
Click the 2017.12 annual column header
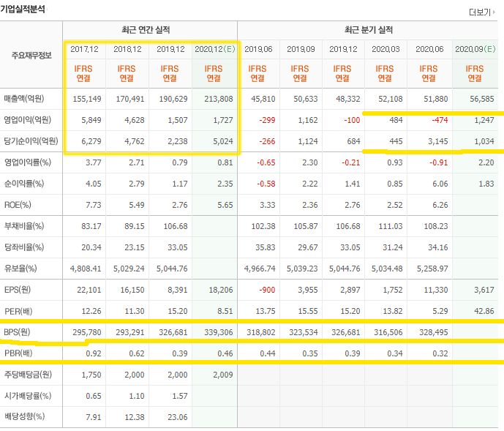coord(84,49)
